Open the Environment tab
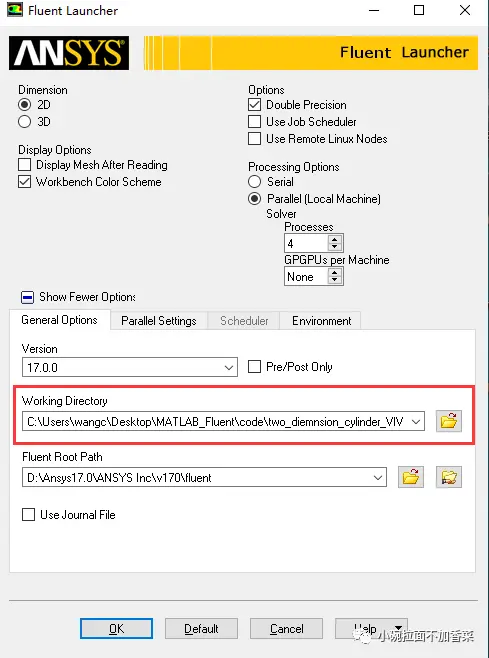The image size is (489, 658). tap(322, 321)
